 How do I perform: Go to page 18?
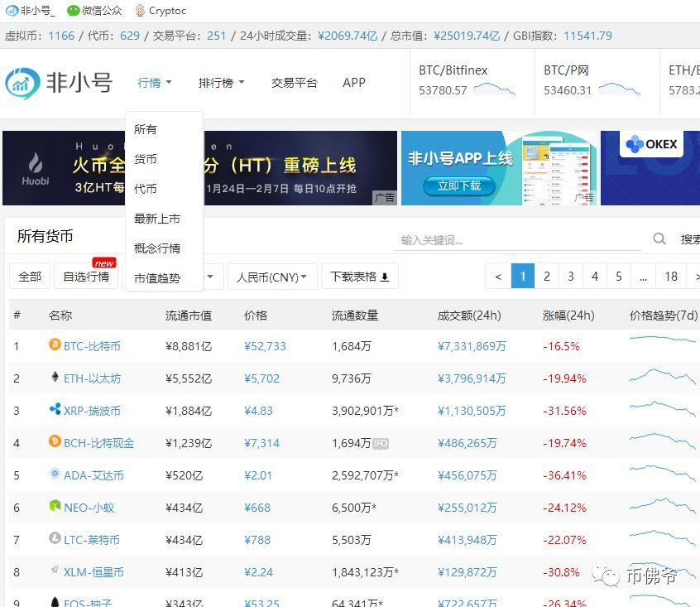click(671, 277)
